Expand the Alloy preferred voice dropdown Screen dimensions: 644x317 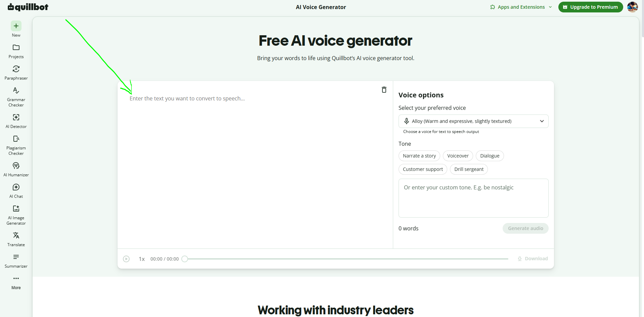[473, 121]
